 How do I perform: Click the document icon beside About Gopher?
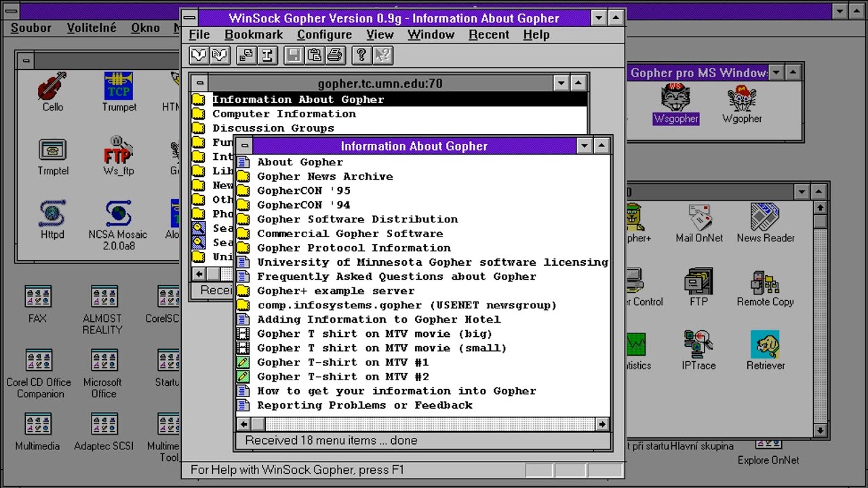click(x=243, y=162)
